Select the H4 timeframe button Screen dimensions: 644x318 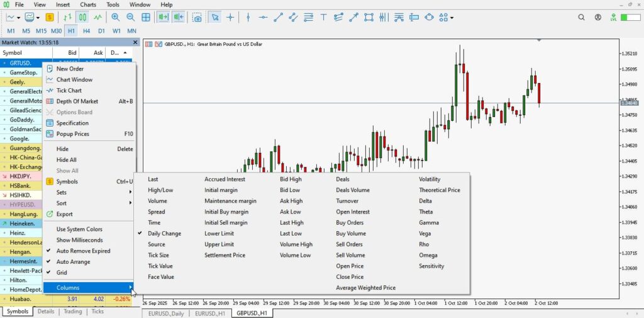pyautogui.click(x=86, y=31)
